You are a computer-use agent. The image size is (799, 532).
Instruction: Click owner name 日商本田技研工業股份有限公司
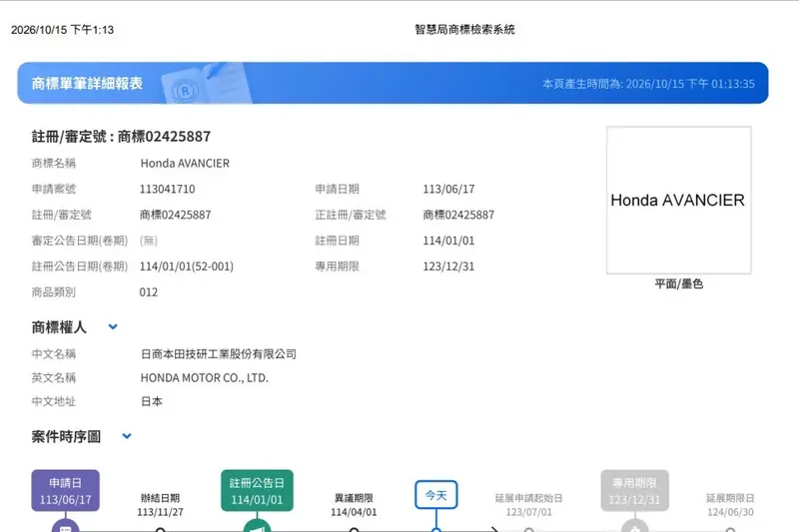pyautogui.click(x=219, y=353)
